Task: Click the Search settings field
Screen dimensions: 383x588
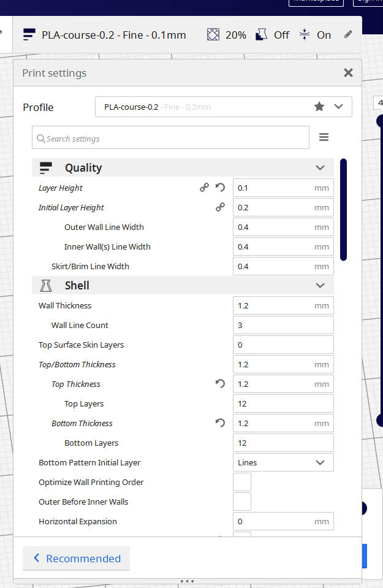Action: click(170, 138)
